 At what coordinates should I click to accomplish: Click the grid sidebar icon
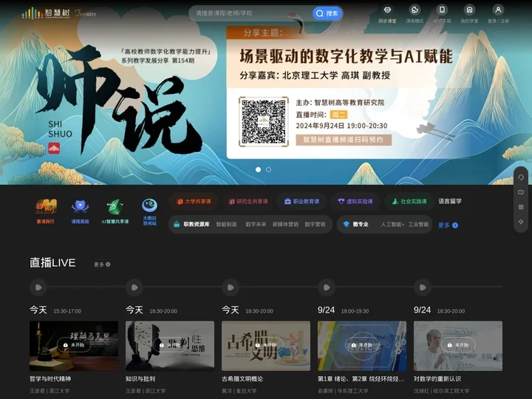click(521, 207)
